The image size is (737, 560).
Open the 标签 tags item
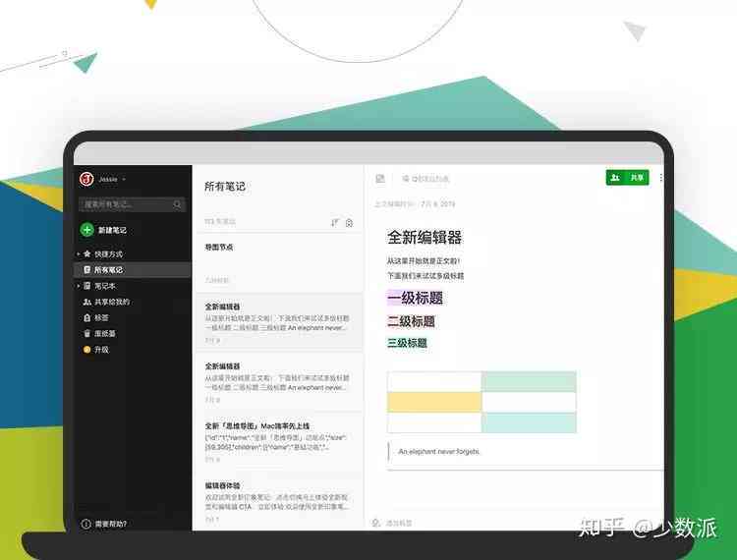pyautogui.click(x=96, y=317)
